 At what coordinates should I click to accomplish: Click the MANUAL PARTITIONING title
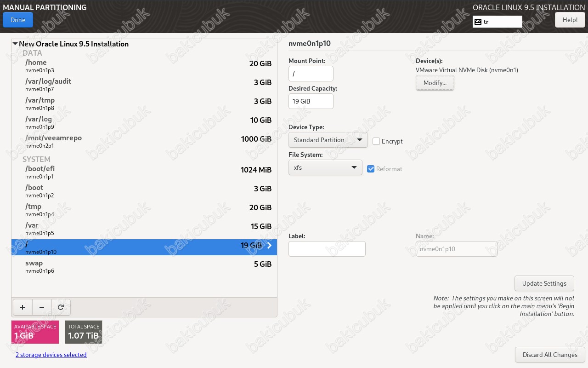click(x=45, y=7)
